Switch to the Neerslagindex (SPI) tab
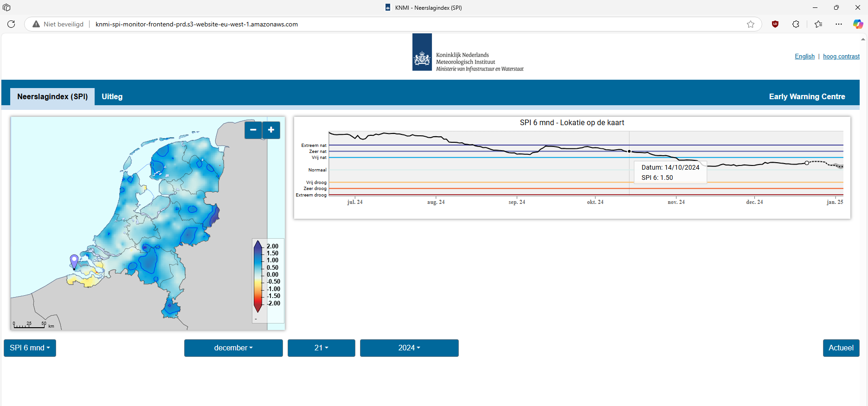The height and width of the screenshot is (406, 868). (x=52, y=97)
